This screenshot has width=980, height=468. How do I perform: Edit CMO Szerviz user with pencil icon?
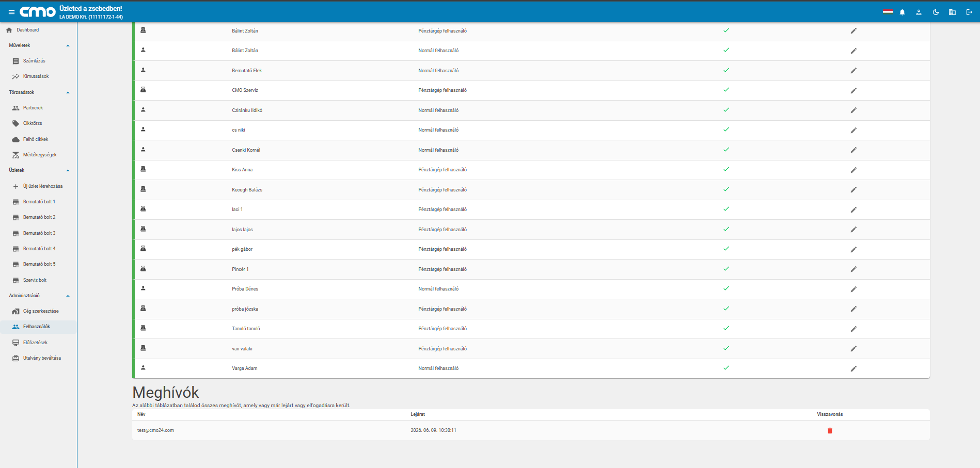(x=853, y=90)
